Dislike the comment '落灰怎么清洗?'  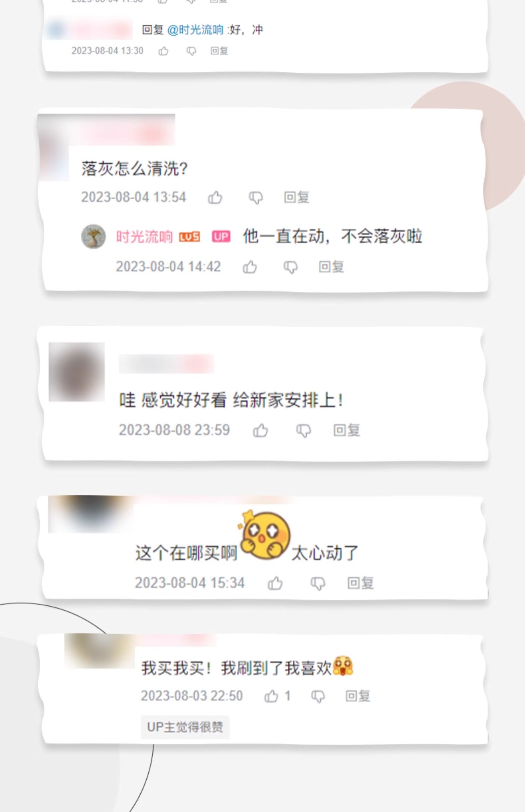[256, 198]
